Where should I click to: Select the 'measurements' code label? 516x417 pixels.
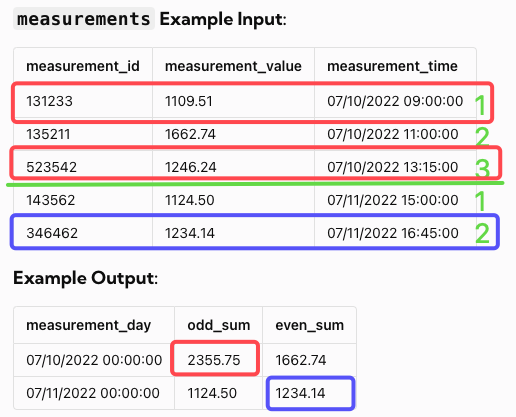pos(84,19)
